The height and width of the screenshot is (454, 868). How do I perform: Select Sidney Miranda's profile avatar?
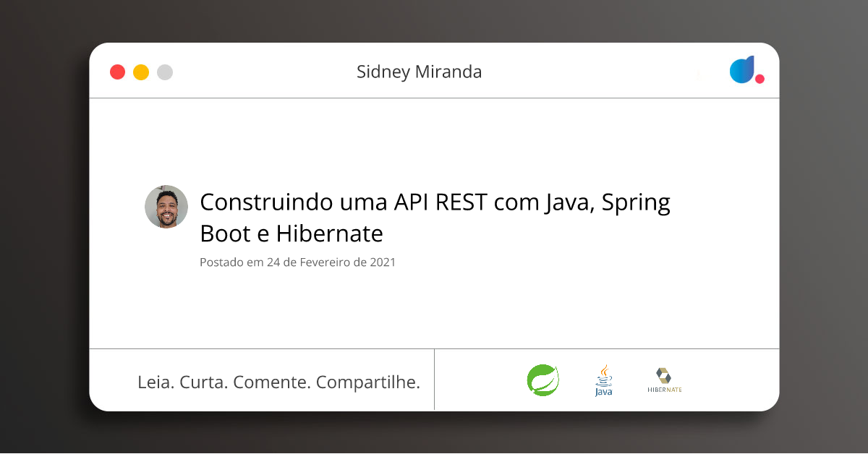coord(166,207)
